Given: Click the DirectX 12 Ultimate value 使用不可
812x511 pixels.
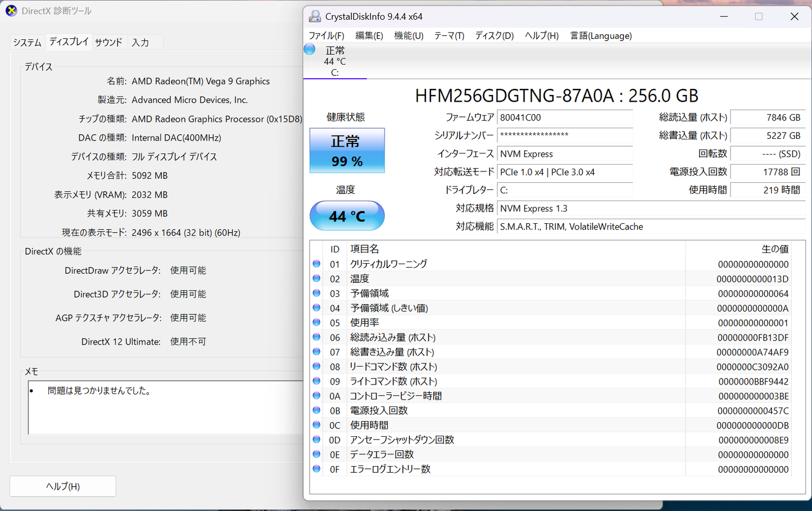Looking at the screenshot, I should tap(188, 341).
